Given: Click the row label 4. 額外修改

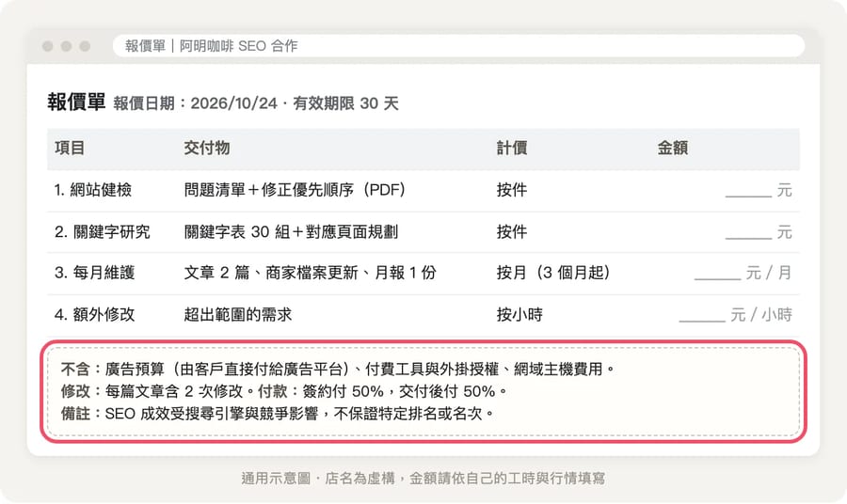Looking at the screenshot, I should tap(94, 315).
